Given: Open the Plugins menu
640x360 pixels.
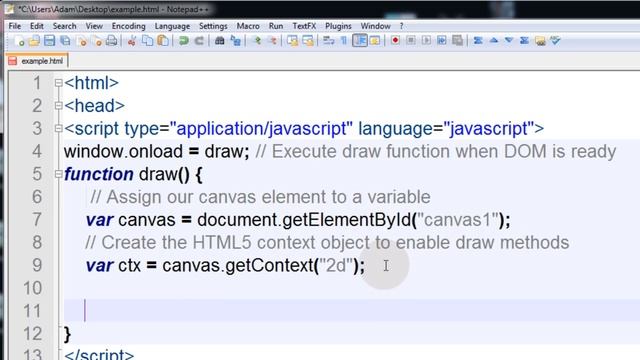Looking at the screenshot, I should [338, 26].
